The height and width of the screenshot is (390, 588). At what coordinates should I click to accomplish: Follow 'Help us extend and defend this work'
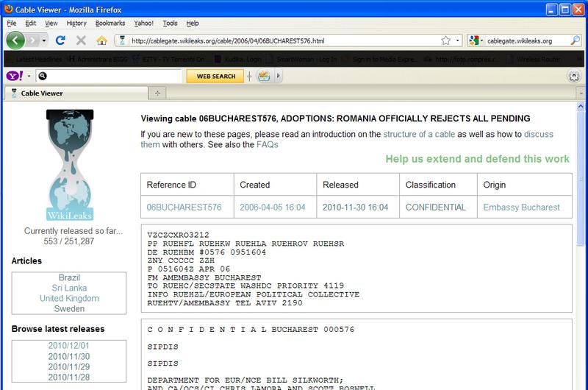tap(477, 159)
